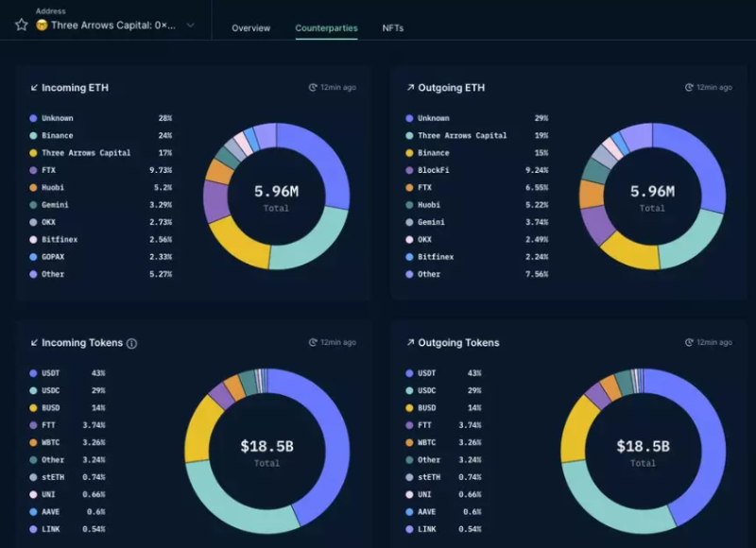Click the clock icon in Outgoing Tokens panel

coord(689,342)
